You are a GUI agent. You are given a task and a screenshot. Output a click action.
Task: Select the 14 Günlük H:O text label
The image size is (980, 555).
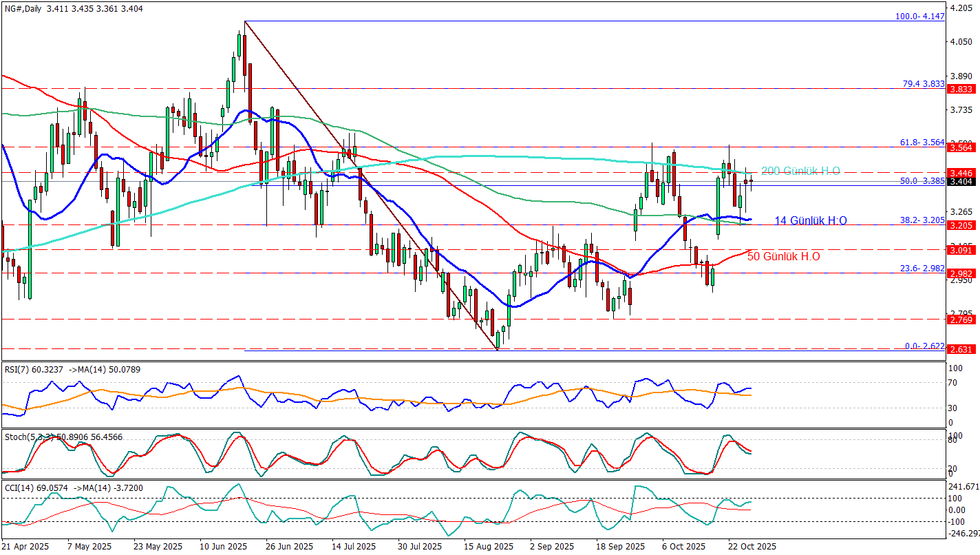point(811,220)
